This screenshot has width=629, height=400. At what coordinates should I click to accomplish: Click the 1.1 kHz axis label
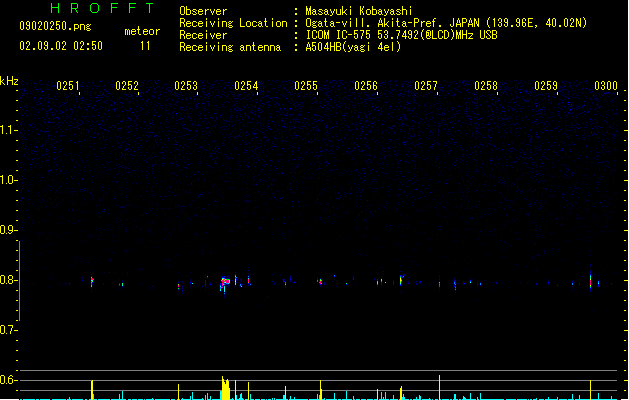8,130
